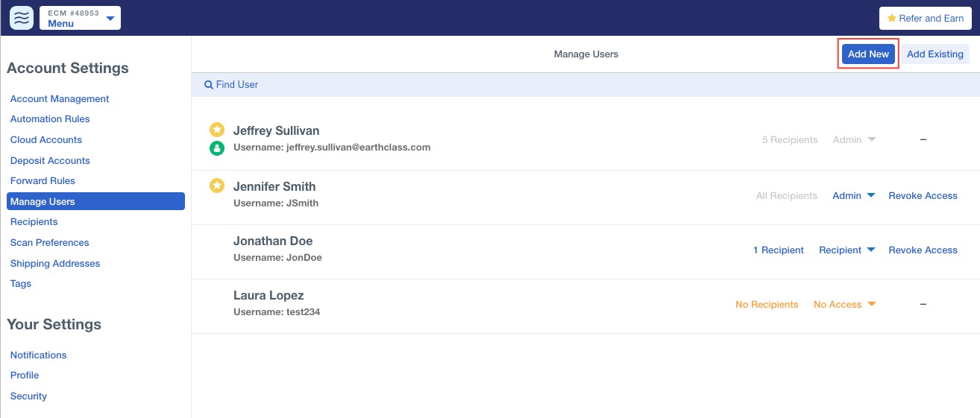
Task: Open Automation Rules in sidebar
Action: 50,118
